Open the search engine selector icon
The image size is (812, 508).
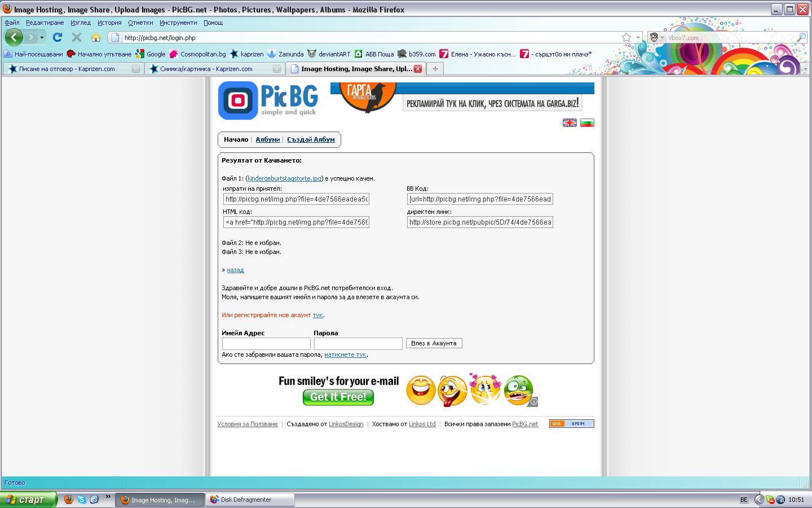(x=656, y=37)
